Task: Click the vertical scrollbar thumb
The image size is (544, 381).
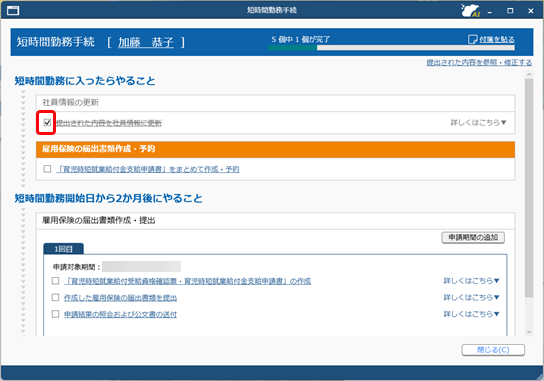Action: coord(529,187)
